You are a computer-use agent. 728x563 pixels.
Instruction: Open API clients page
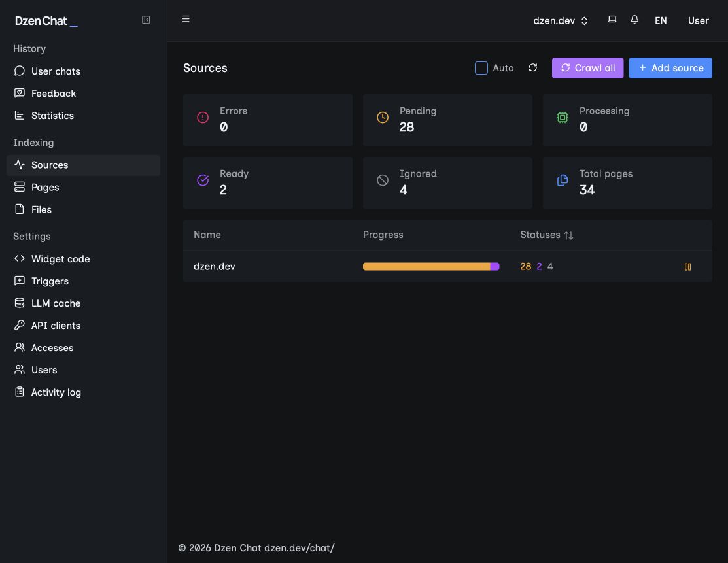pyautogui.click(x=84, y=326)
